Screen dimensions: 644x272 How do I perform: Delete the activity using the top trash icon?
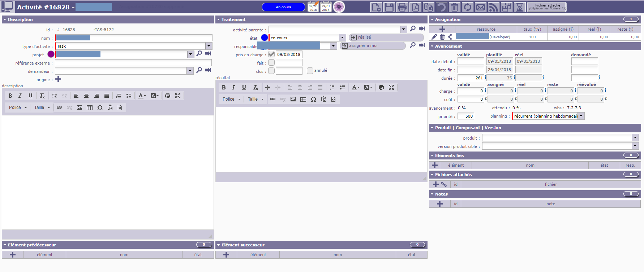pyautogui.click(x=454, y=7)
